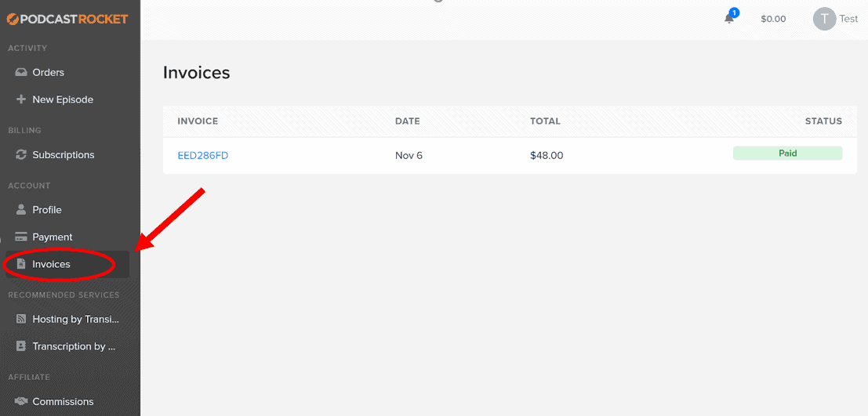Click the $0.00 account balance
The width and height of the screenshot is (868, 416).
tap(773, 19)
